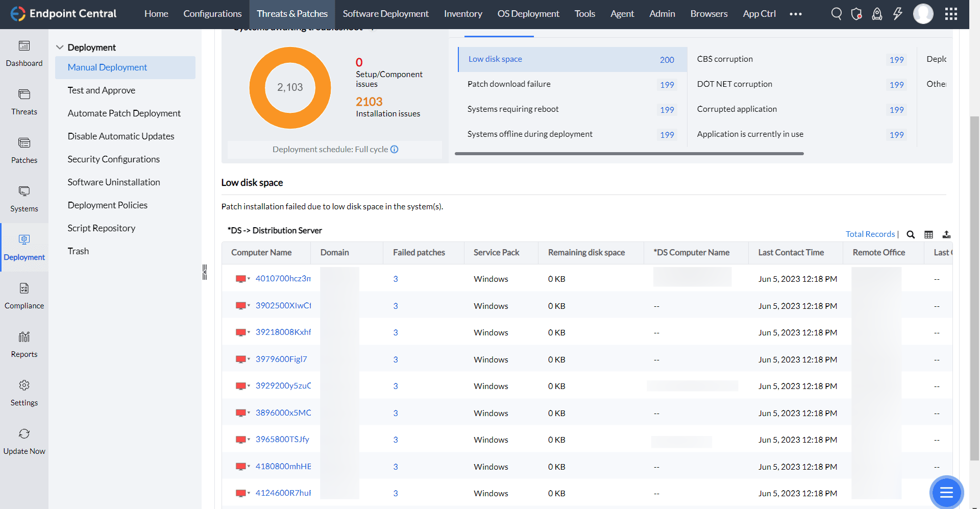The image size is (980, 509).
Task: Click the deployment schedule info icon
Action: [x=395, y=149]
